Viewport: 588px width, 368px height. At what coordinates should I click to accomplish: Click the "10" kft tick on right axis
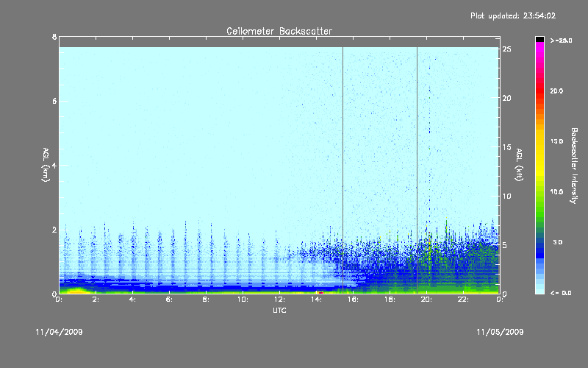(x=506, y=196)
